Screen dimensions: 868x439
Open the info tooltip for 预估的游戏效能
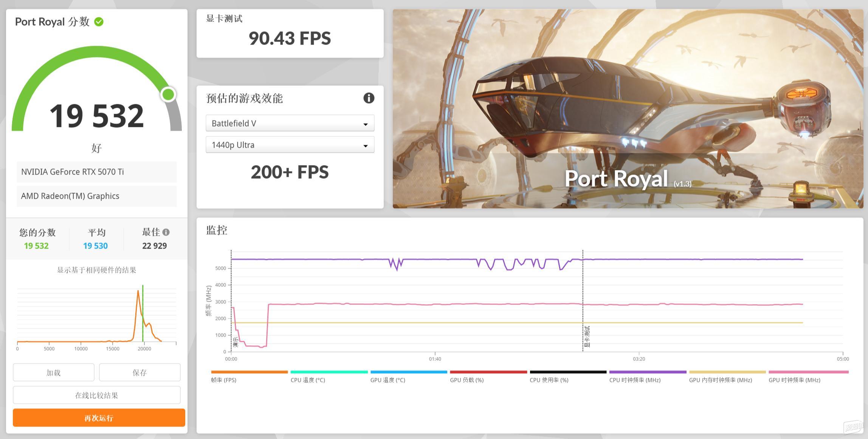(x=369, y=98)
